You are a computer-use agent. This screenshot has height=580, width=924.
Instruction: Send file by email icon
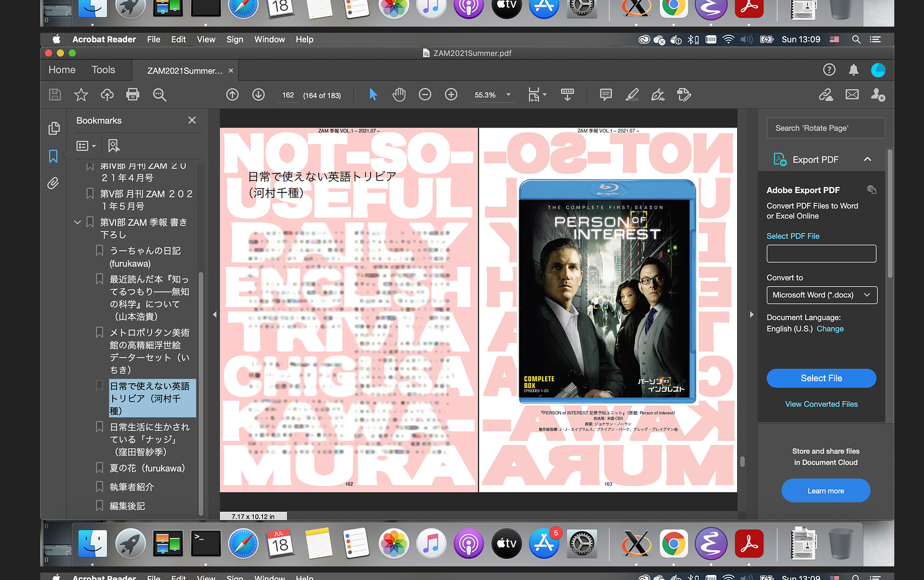coord(852,95)
